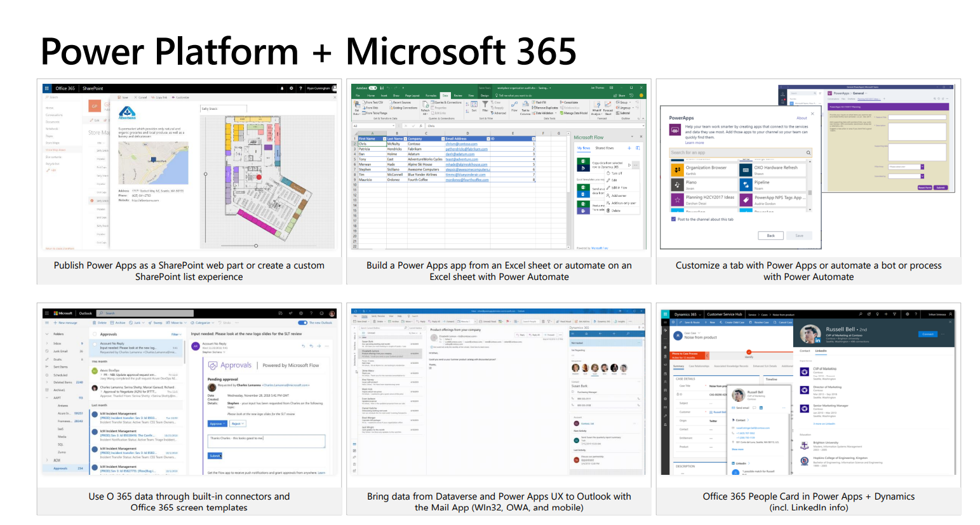Viewport: 980px width, 525px height.
Task: Select the Piano app icon
Action: pyautogui.click(x=677, y=185)
